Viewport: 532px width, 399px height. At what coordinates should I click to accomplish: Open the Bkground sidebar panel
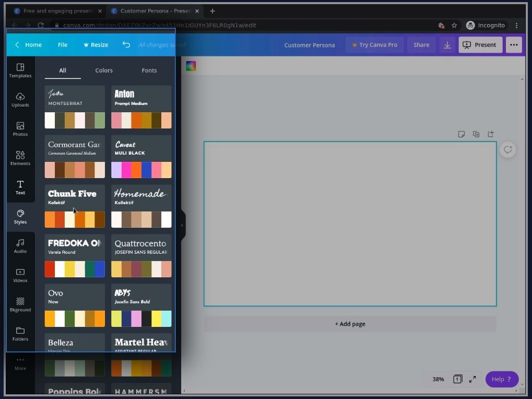click(20, 304)
